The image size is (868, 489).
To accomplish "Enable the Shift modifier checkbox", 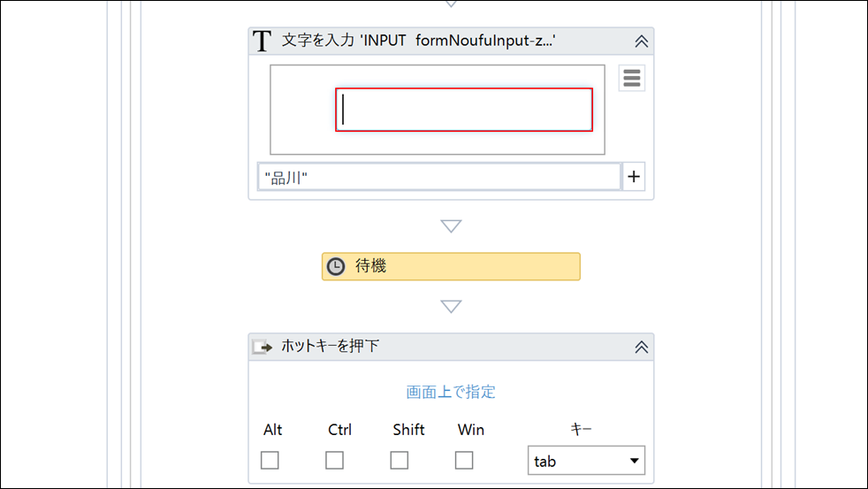I will (400, 460).
